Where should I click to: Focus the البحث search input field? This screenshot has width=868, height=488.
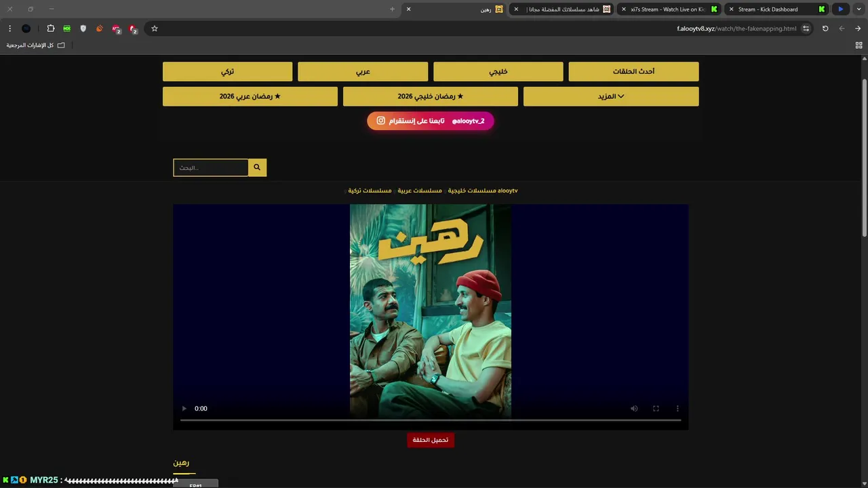(x=211, y=167)
